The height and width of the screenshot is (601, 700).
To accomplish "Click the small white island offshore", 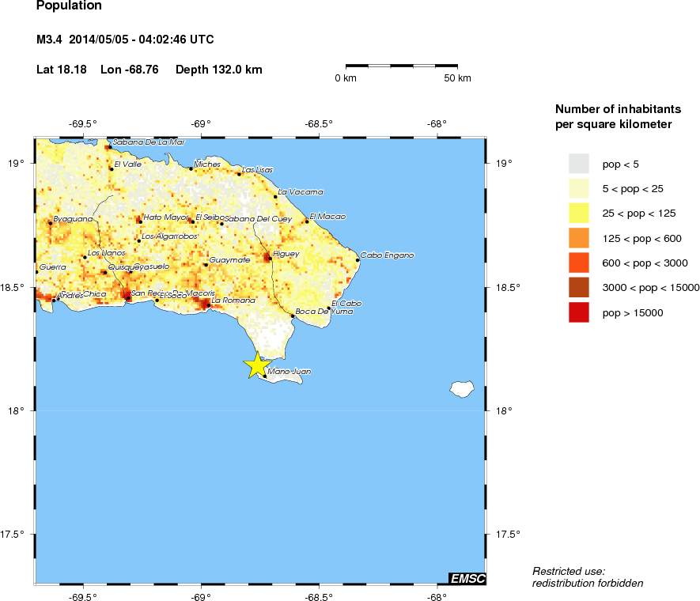I will coord(460,388).
